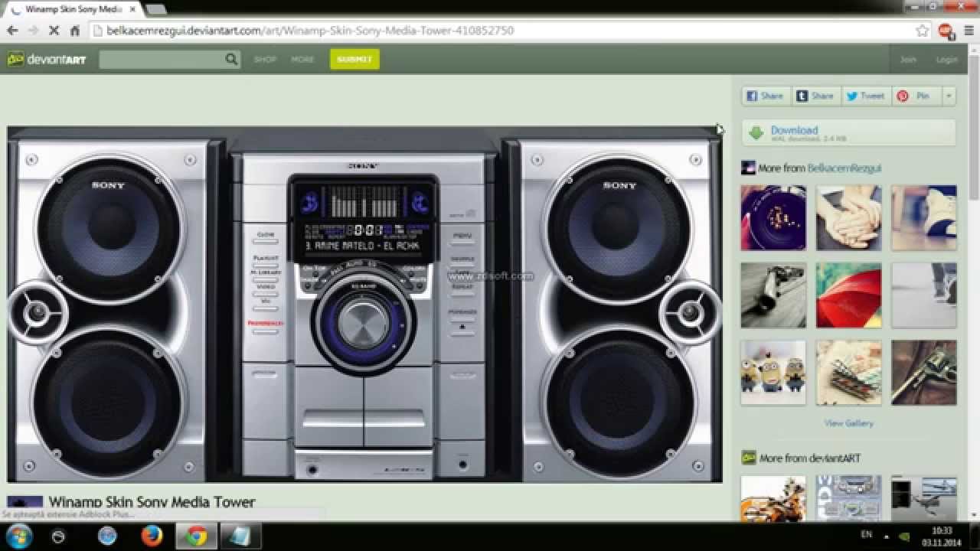Focus the deviantART search field
980x551 pixels.
[x=162, y=59]
